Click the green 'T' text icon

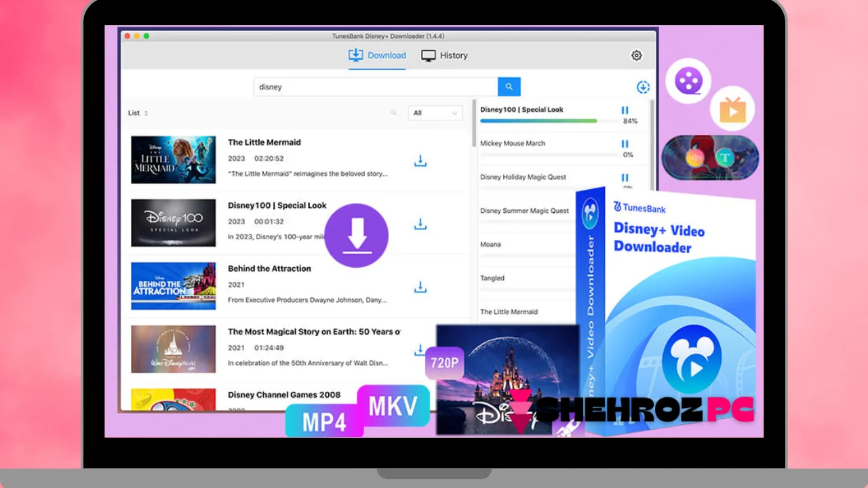[726, 159]
